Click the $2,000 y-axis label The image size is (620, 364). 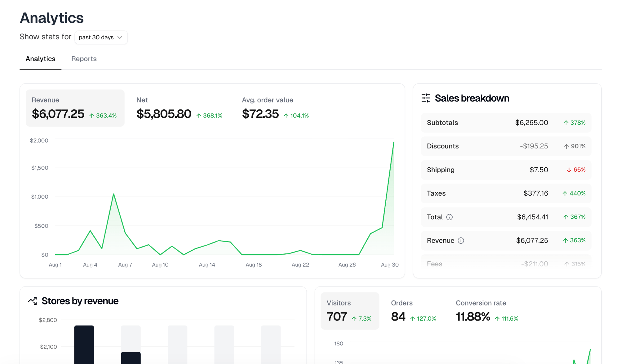[x=39, y=141]
